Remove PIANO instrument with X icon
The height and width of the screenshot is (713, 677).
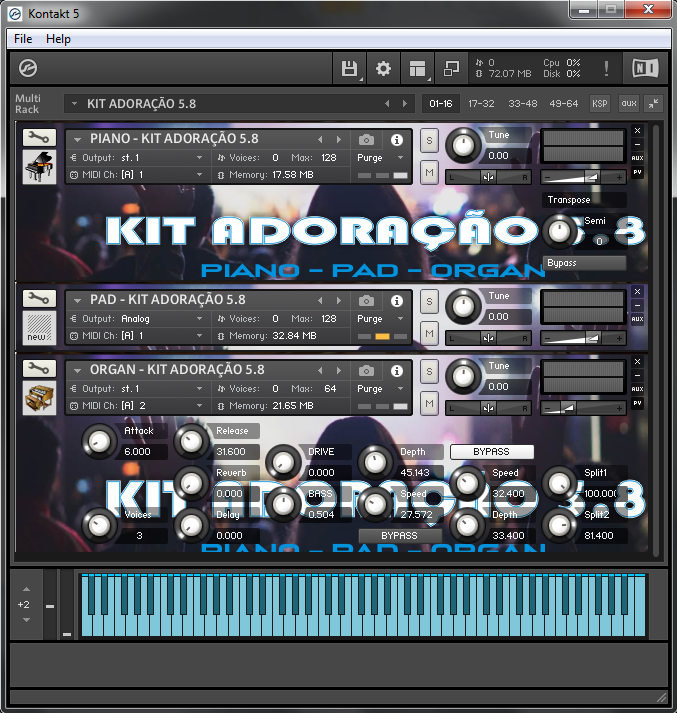point(637,131)
